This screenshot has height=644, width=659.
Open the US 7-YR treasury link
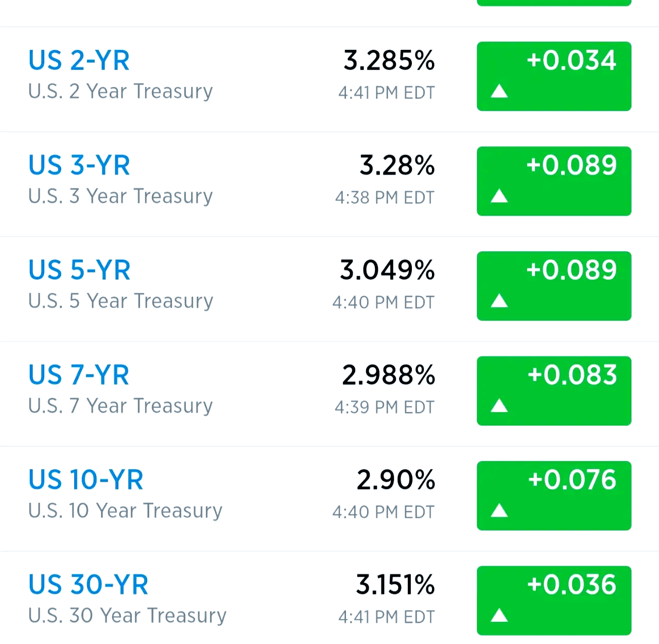(79, 375)
